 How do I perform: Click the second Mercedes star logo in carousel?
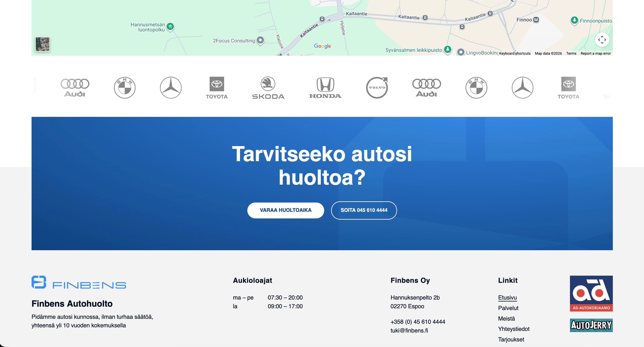click(523, 88)
